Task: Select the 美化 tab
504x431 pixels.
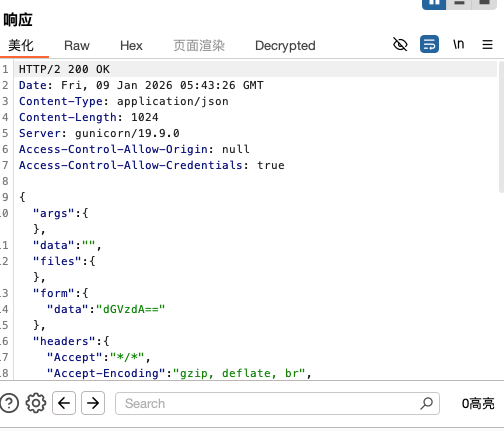Action: point(21,46)
